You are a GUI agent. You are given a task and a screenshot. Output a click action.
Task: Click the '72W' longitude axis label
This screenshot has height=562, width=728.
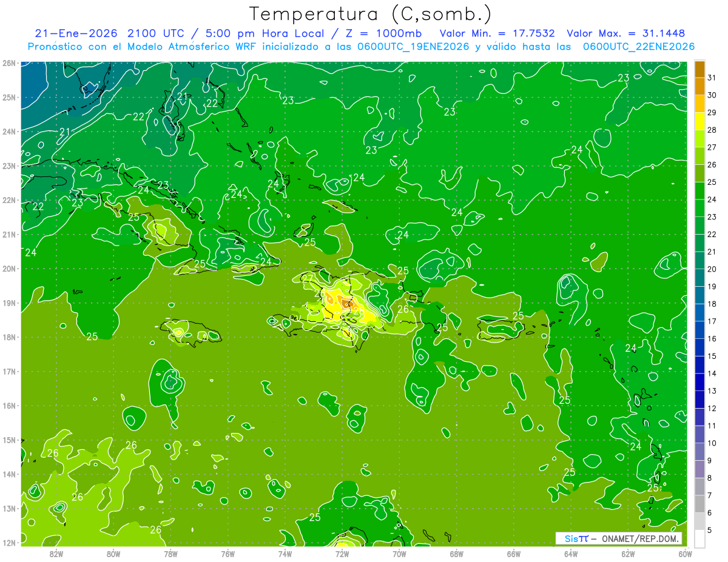(342, 553)
